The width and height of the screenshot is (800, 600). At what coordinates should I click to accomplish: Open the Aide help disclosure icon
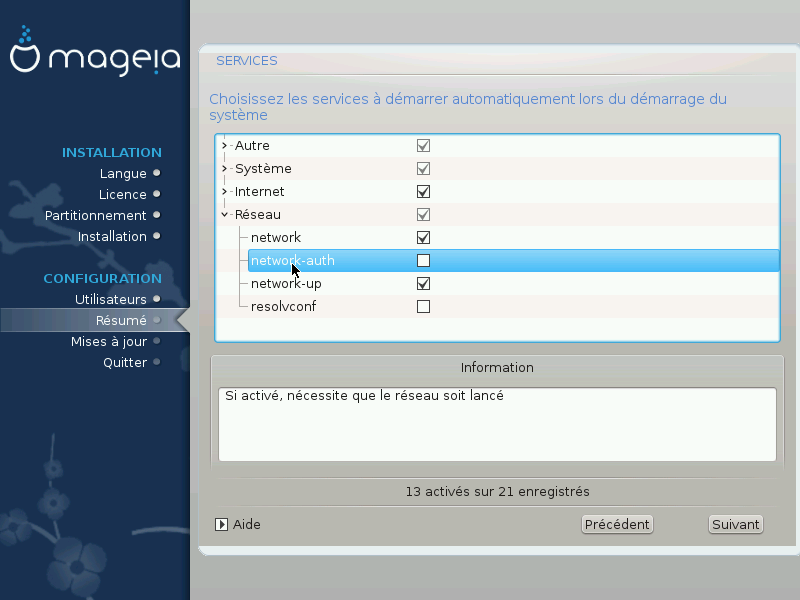point(221,524)
